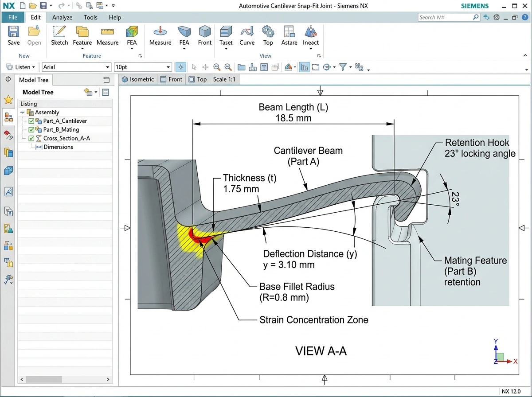
Task: Click the pan move-arrows icon
Action: coord(205,67)
